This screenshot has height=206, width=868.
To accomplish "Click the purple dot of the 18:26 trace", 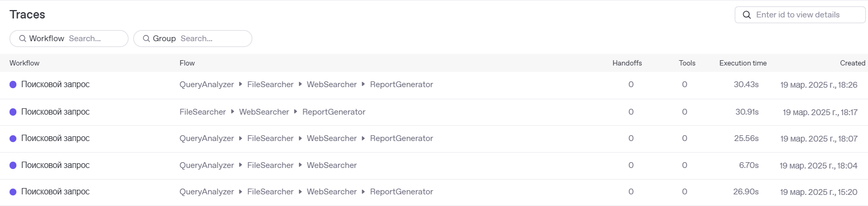I will [x=13, y=85].
